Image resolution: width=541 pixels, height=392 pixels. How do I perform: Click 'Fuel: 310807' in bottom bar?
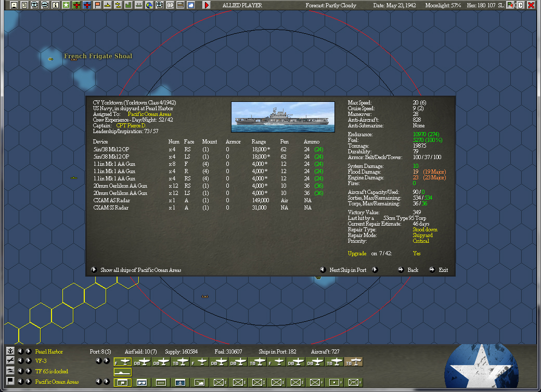pos(228,351)
